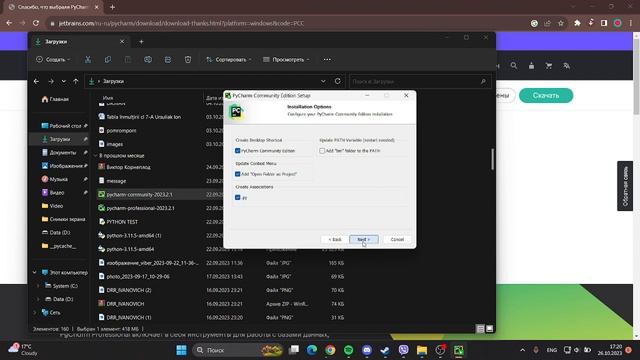Open Data (D:) pinned in sidebar
Screen dimensions: 640x360
click(x=56, y=232)
